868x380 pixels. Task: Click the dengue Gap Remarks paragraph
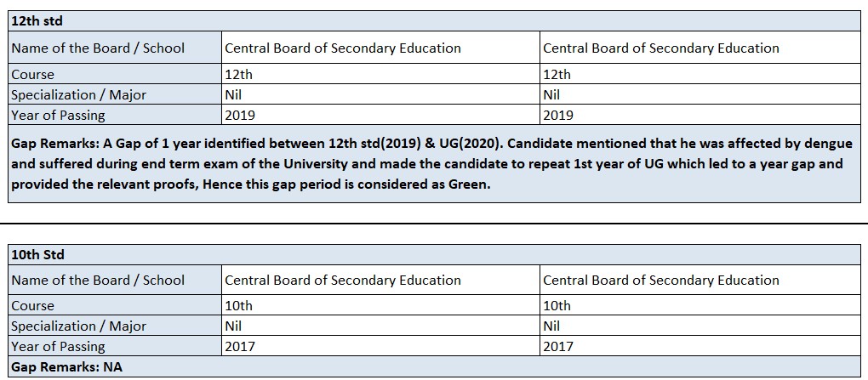(432, 164)
